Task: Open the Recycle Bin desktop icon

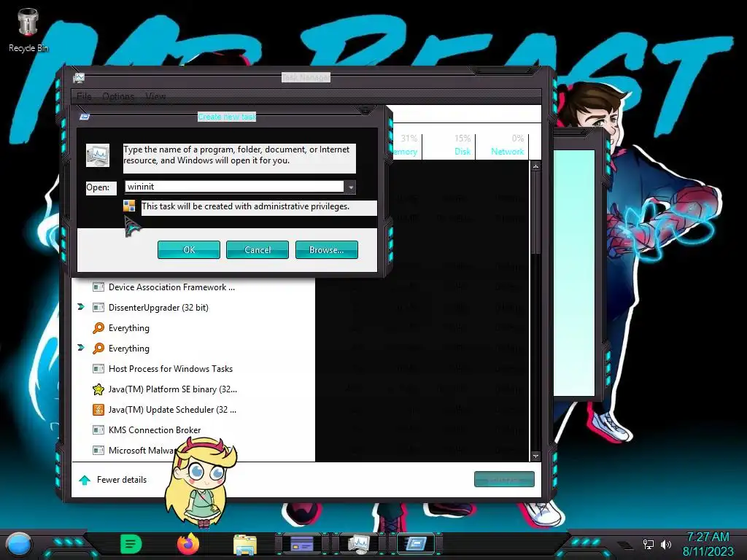Action: pos(28,28)
